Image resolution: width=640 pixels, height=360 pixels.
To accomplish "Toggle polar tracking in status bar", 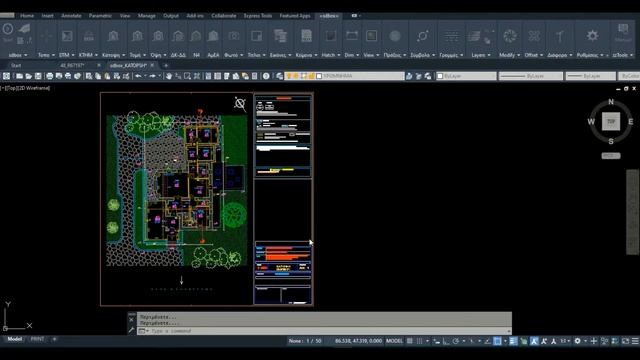I will pyautogui.click(x=456, y=341).
